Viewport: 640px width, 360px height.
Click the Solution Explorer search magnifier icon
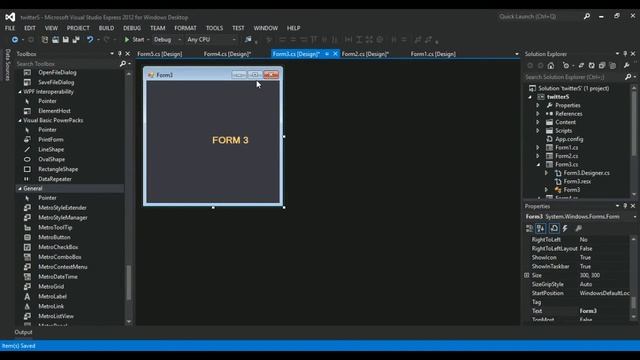[x=628, y=77]
